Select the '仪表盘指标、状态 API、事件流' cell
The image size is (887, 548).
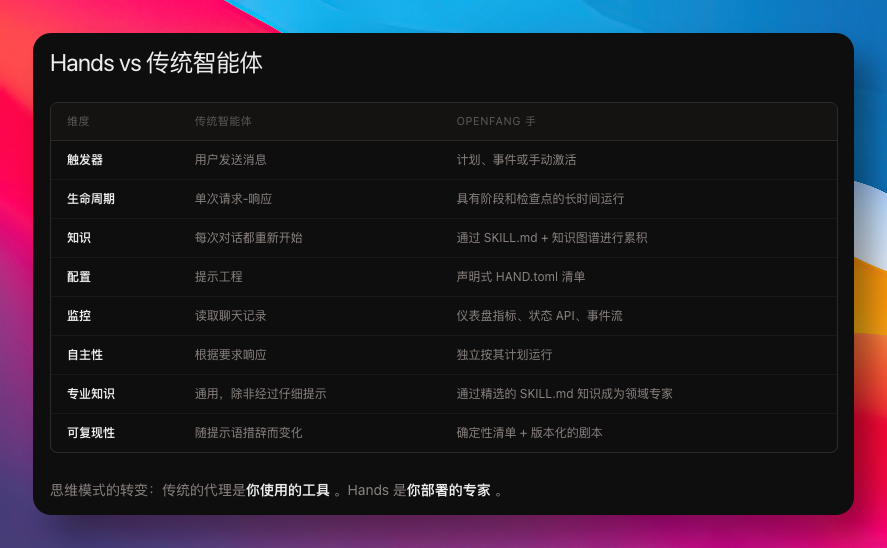pyautogui.click(x=539, y=316)
